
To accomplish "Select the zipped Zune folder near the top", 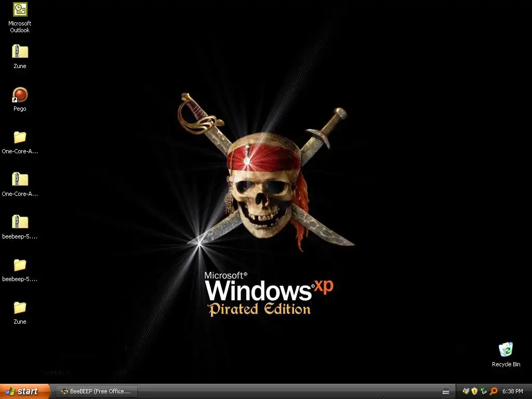I will 20,51.
